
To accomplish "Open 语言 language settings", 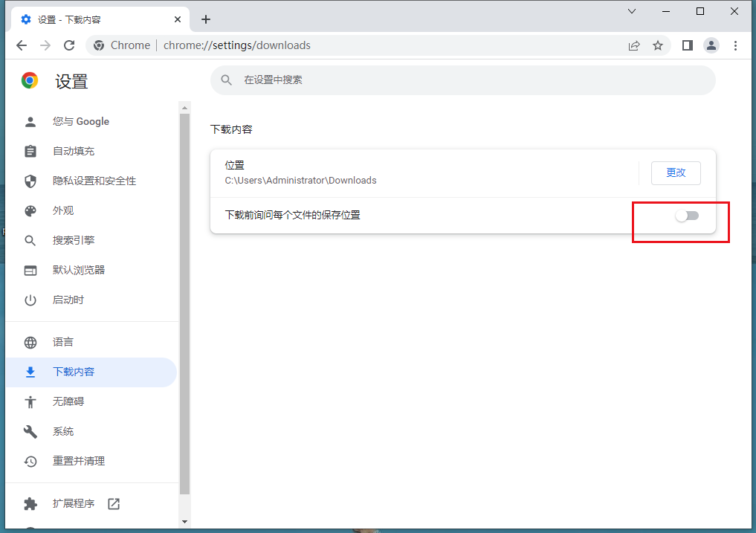I will (x=91, y=342).
